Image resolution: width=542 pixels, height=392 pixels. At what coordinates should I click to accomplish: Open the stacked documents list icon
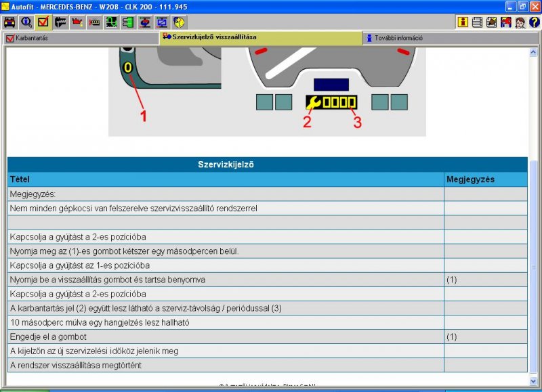tap(477, 22)
